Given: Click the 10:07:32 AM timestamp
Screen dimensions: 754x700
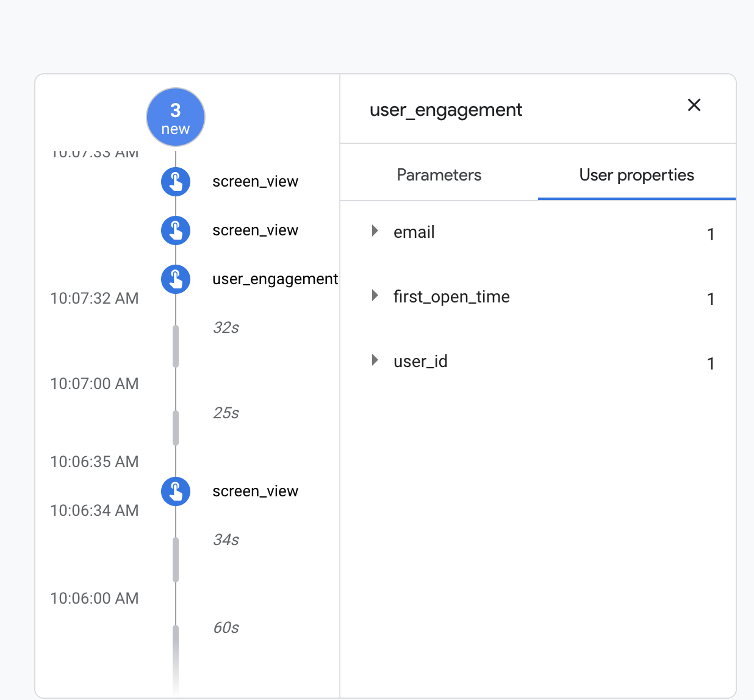Looking at the screenshot, I should pos(95,299).
